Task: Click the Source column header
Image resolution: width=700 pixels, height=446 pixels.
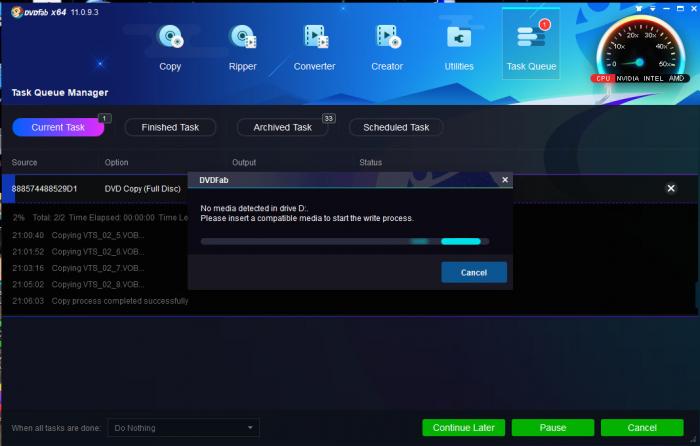Action: click(x=25, y=163)
